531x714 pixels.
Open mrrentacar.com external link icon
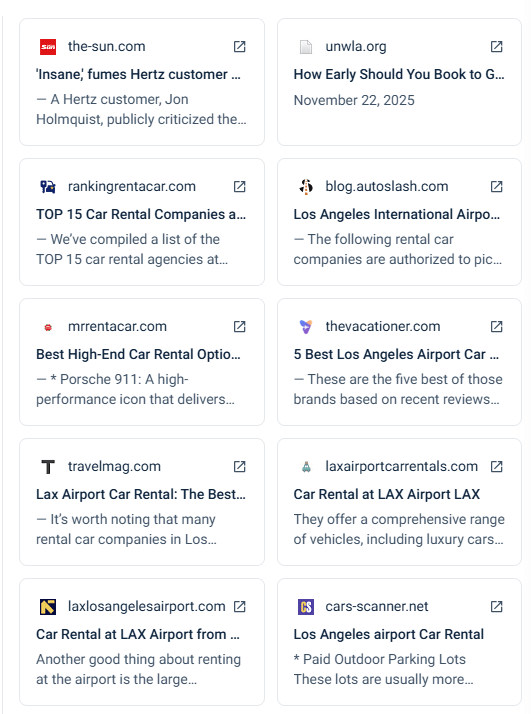click(240, 326)
